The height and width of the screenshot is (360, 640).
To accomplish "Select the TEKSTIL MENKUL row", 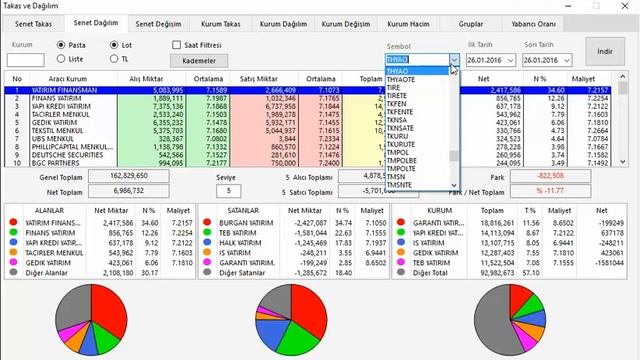I will [308, 131].
